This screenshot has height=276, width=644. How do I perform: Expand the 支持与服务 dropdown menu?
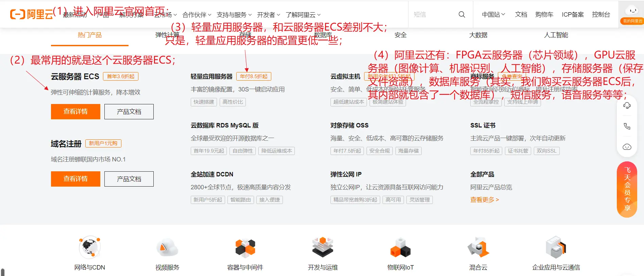(234, 15)
